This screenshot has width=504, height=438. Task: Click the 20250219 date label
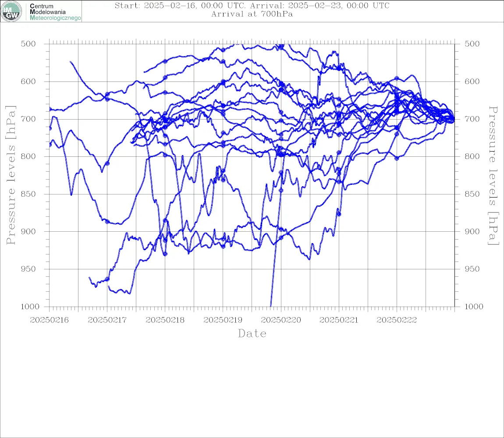(223, 320)
